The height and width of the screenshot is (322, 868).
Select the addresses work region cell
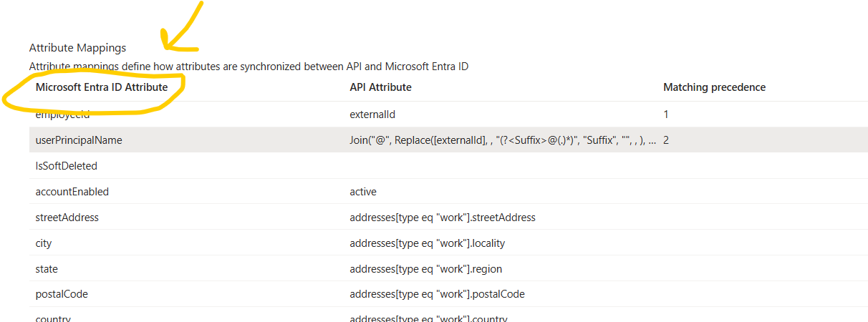coord(425,269)
